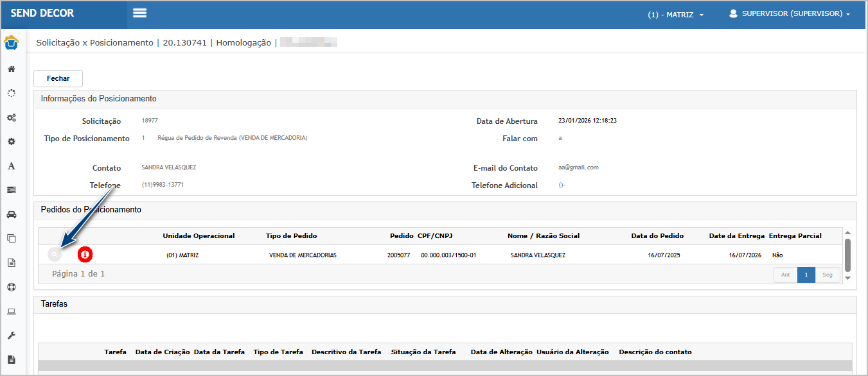Image resolution: width=868 pixels, height=376 pixels.
Task: Click the Fechar button
Action: point(58,78)
